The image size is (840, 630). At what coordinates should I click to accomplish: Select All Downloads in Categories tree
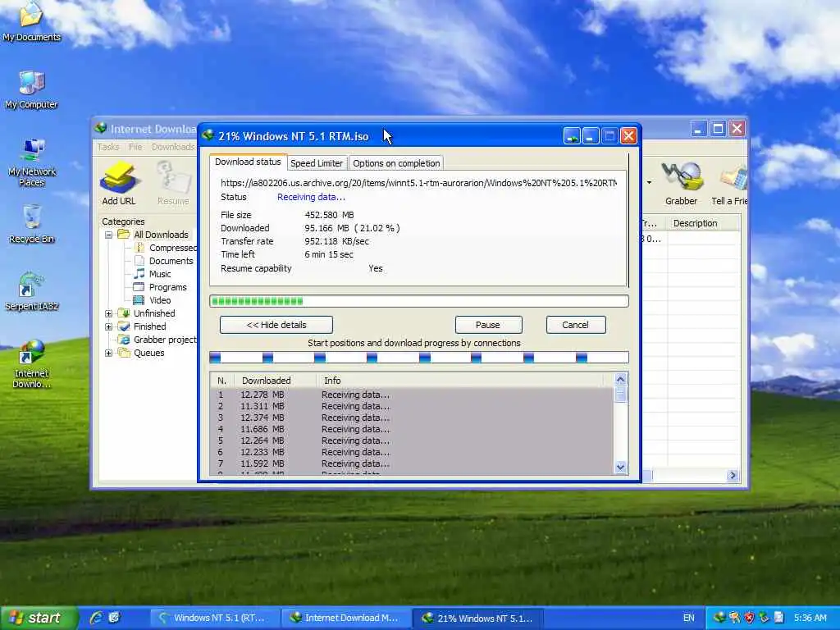click(153, 235)
